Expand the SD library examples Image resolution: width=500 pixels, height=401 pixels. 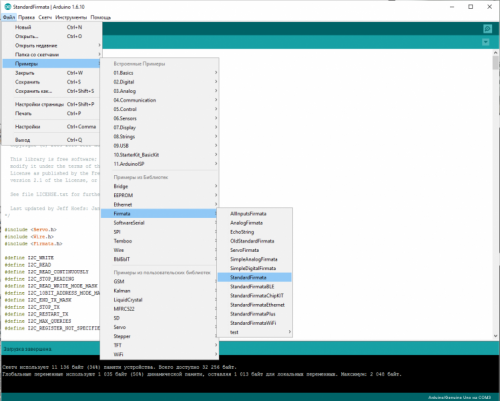tap(160, 318)
